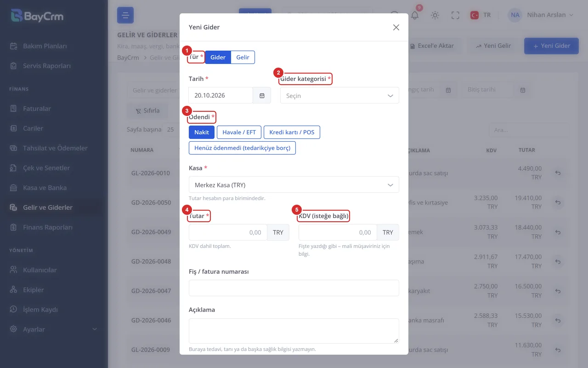Viewport: 588px width, 368px height.
Task: Click Sıfırla filter reset button
Action: click(x=147, y=111)
